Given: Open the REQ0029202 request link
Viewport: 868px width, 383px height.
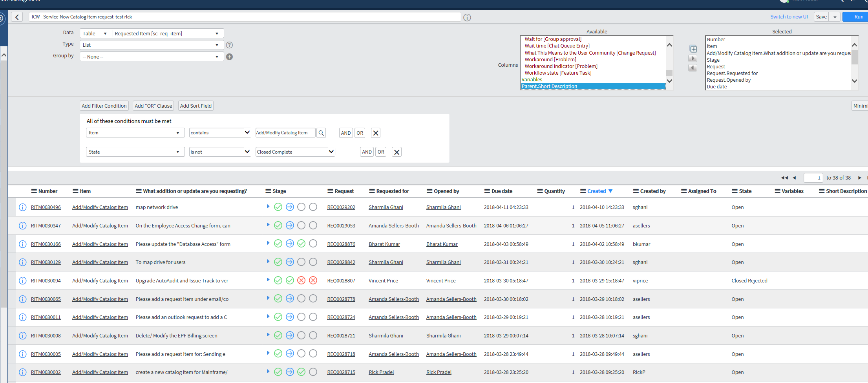Looking at the screenshot, I should pyautogui.click(x=341, y=207).
